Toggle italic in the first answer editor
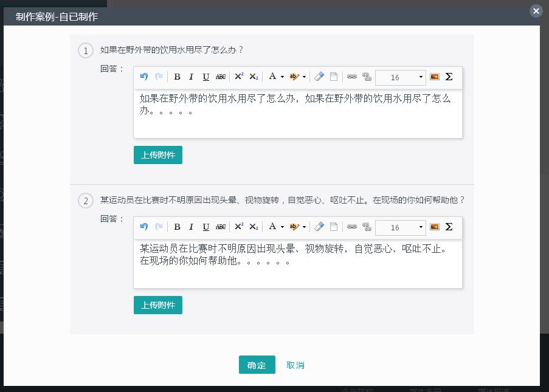 click(x=192, y=77)
